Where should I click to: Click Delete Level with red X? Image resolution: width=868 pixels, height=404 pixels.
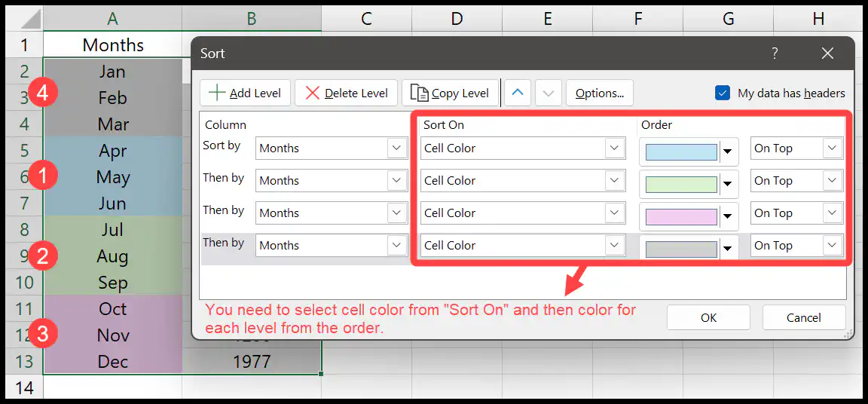coord(347,93)
